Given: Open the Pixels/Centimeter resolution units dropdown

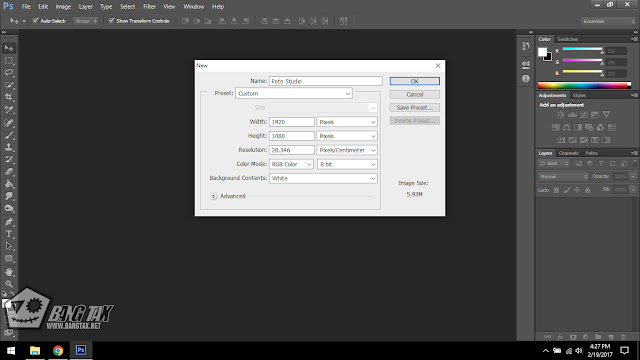Looking at the screenshot, I should pos(347,150).
